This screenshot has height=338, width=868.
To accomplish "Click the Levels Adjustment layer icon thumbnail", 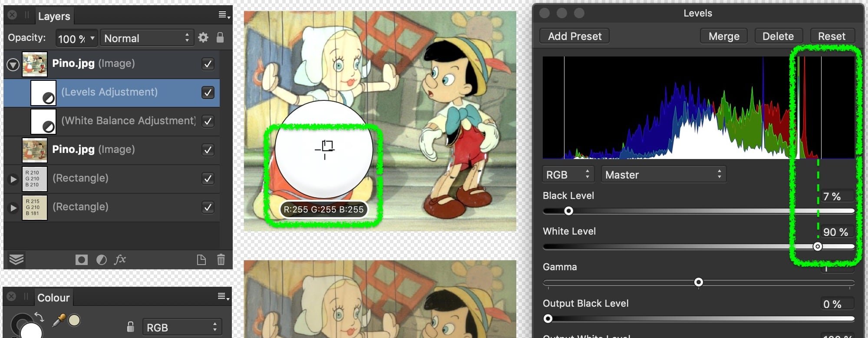I will pyautogui.click(x=43, y=93).
